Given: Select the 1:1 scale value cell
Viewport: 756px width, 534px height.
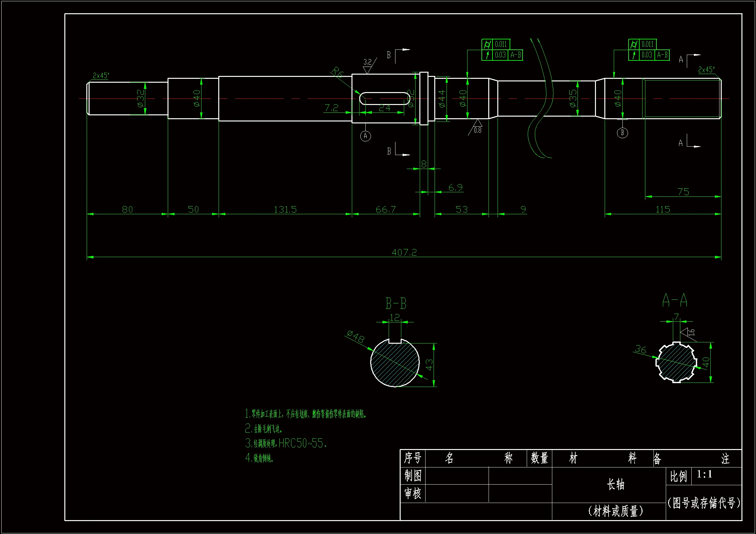Looking at the screenshot, I should (x=705, y=474).
